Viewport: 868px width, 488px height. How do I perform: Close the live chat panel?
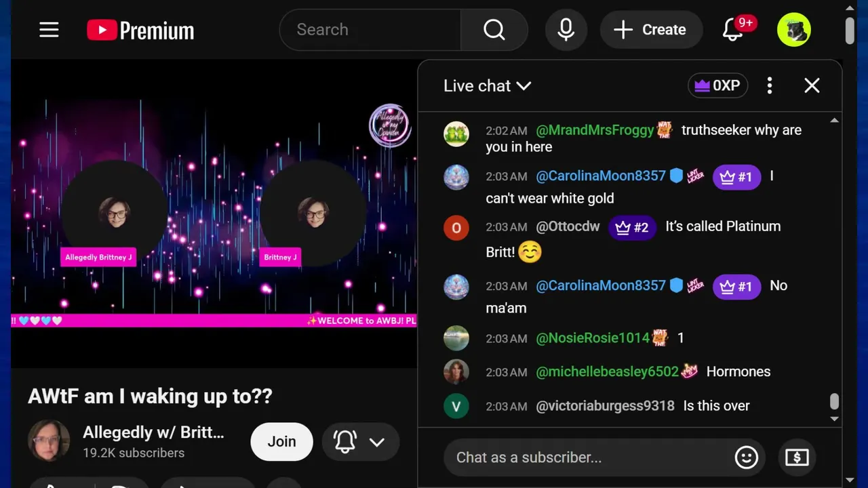(x=812, y=85)
